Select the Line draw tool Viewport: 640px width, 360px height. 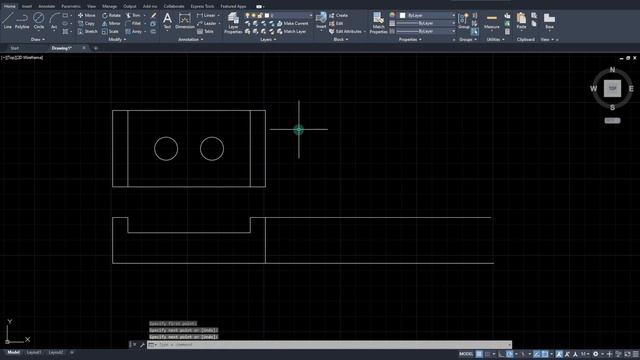7,20
